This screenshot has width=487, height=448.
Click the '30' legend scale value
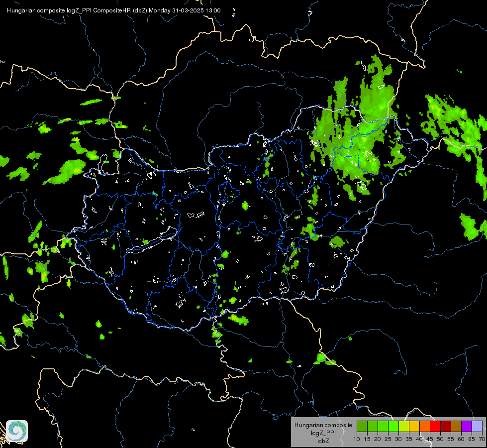(398, 439)
